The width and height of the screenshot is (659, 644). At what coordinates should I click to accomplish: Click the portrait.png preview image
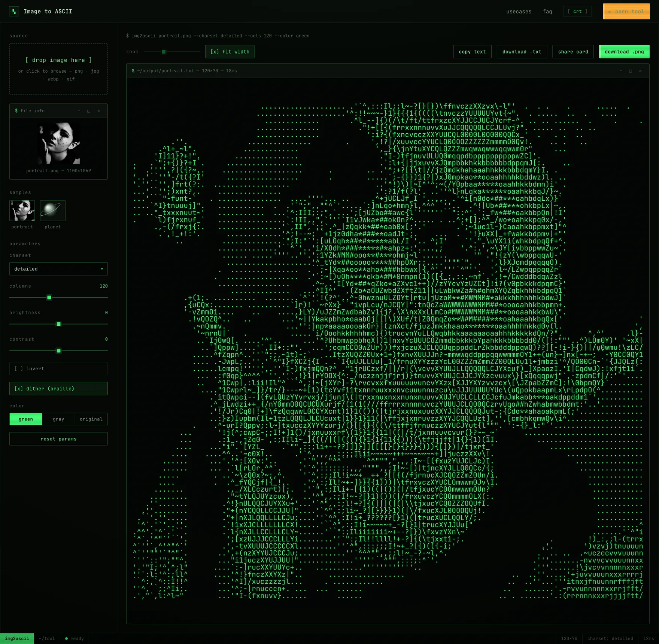coord(58,143)
